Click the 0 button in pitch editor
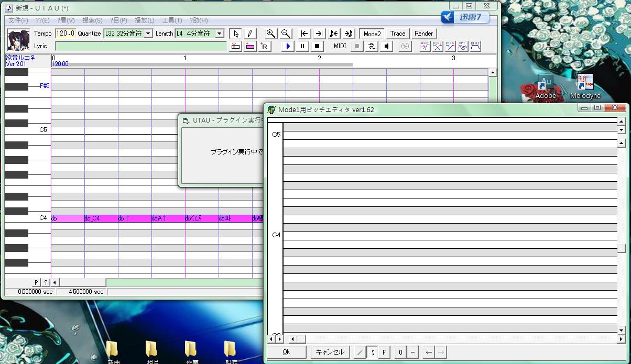631x364 pixels. click(x=400, y=352)
